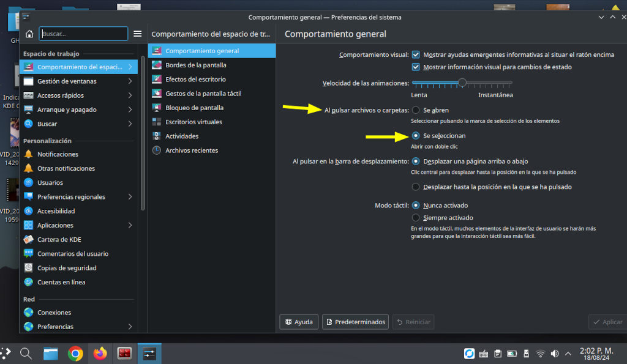Viewport: 627px width, 364px height.
Task: Click the Notificaciones bell icon
Action: click(28, 154)
